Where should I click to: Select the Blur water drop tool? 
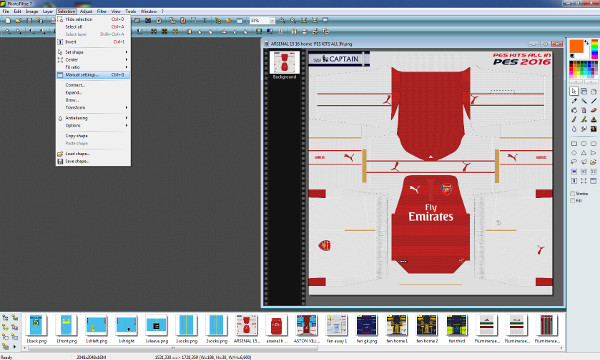(x=574, y=129)
